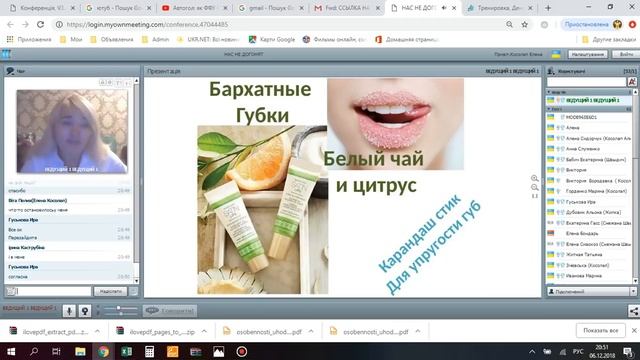
Task: Click the network icon in system tray
Action: [x=563, y=351]
